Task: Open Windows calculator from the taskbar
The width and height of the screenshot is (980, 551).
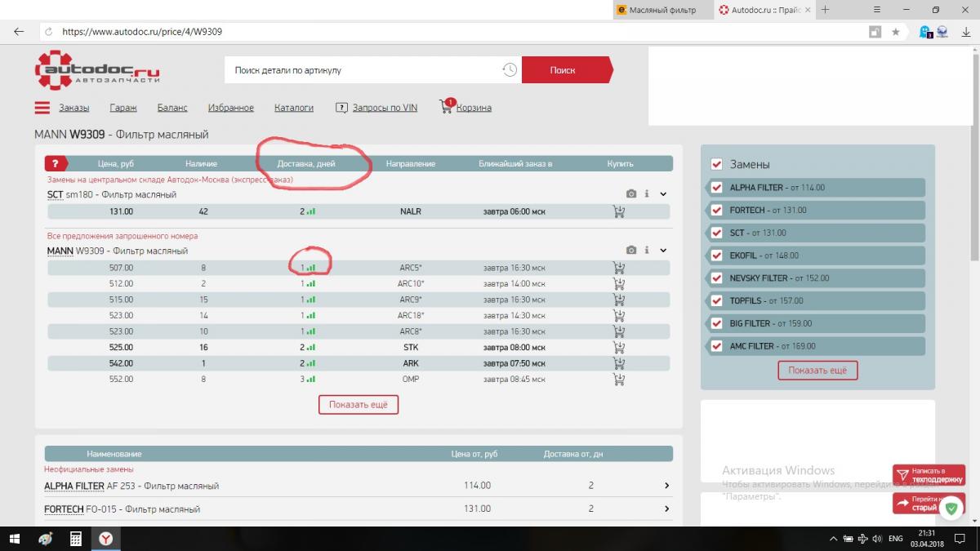Action: click(x=75, y=539)
